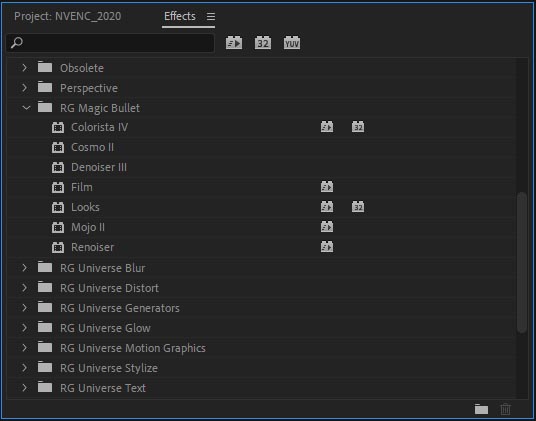
Task: Select RG Universe Motion Graphics label
Action: (133, 348)
